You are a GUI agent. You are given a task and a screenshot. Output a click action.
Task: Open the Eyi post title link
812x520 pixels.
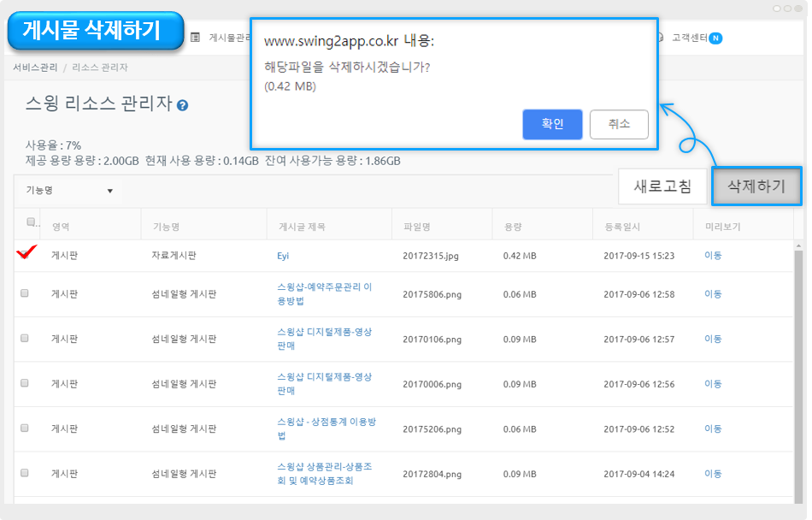coord(283,256)
